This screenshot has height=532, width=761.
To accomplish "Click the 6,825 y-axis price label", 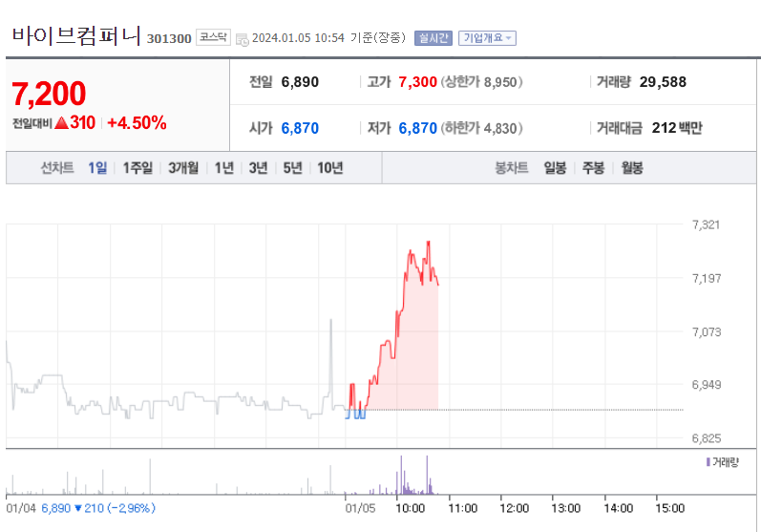I will coord(707,438).
